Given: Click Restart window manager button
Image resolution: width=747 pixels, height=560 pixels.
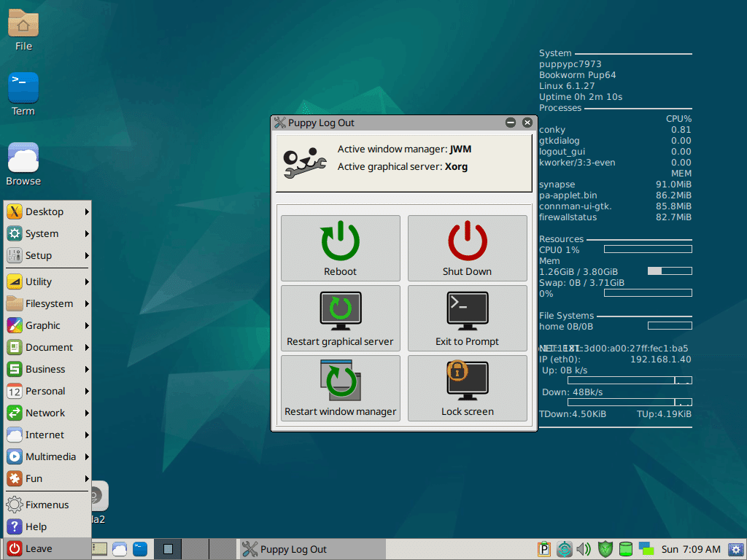Looking at the screenshot, I should pos(340,388).
